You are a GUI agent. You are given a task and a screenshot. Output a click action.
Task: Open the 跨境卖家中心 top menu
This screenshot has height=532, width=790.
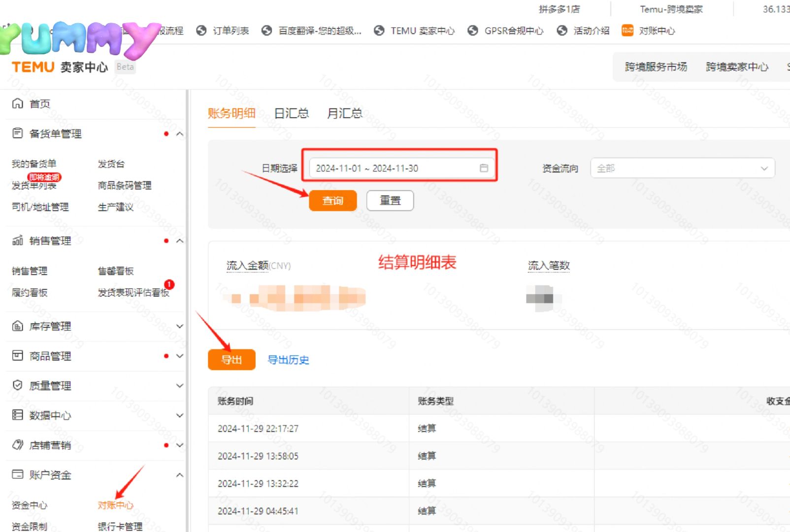(x=737, y=66)
